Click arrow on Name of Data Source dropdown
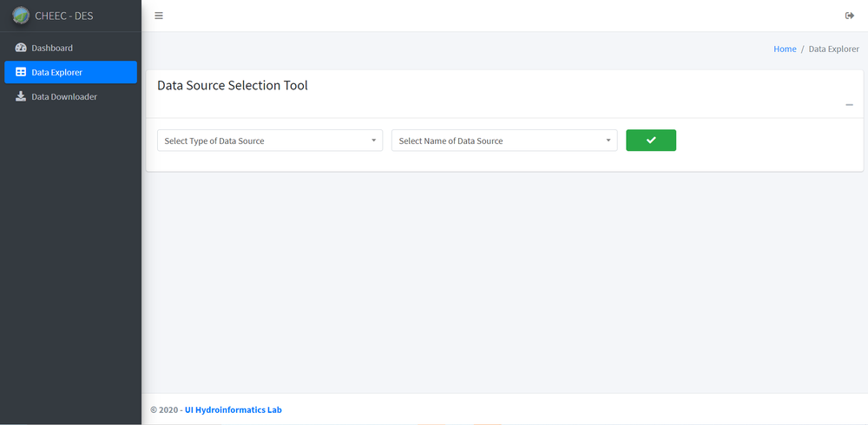This screenshot has height=425, width=868. point(608,141)
